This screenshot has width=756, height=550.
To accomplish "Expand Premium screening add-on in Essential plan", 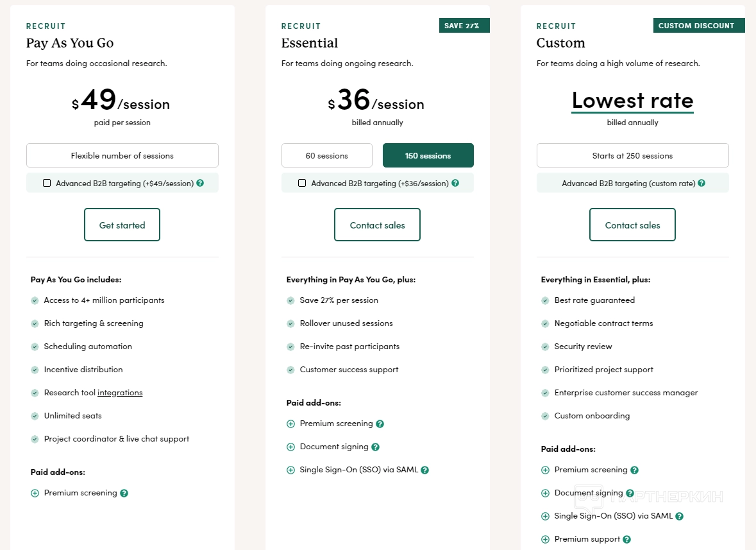I will [x=291, y=424].
